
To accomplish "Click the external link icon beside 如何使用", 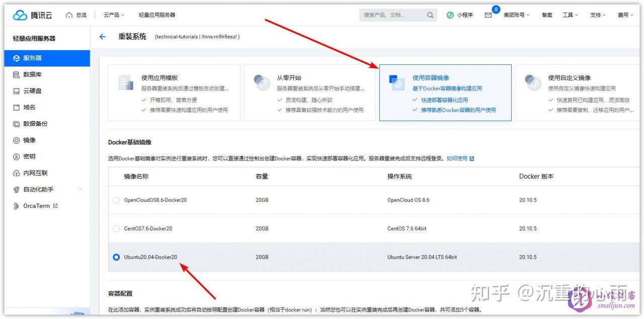I will point(472,158).
